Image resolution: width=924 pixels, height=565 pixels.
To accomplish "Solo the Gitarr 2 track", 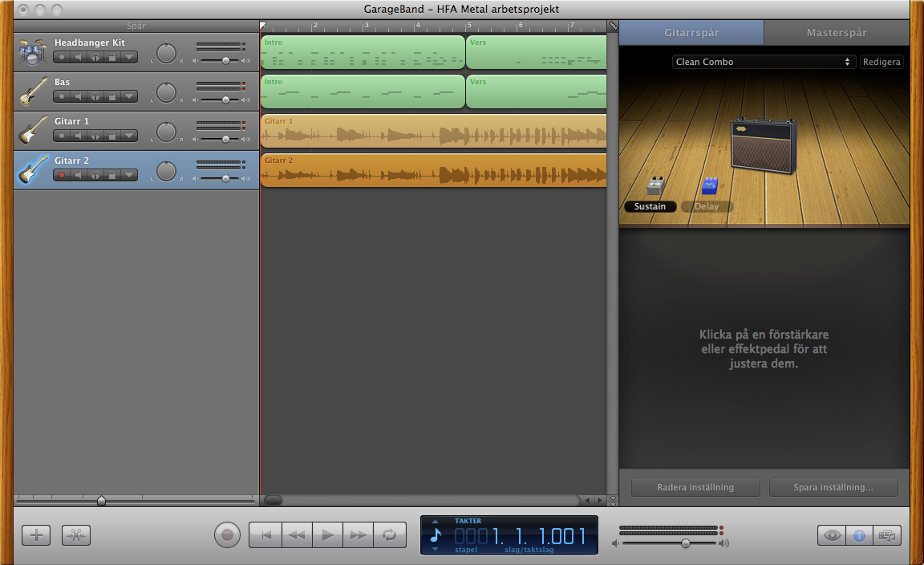I will tap(95, 175).
